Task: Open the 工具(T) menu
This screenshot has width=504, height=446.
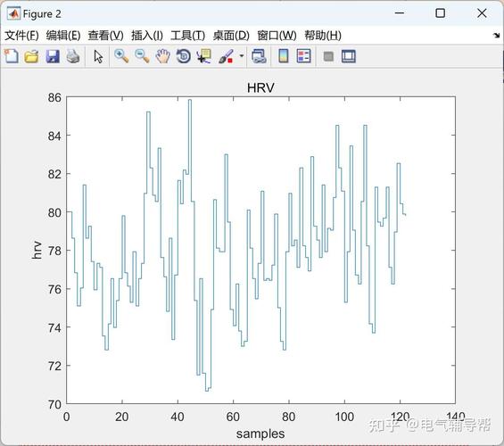Action: 187,36
